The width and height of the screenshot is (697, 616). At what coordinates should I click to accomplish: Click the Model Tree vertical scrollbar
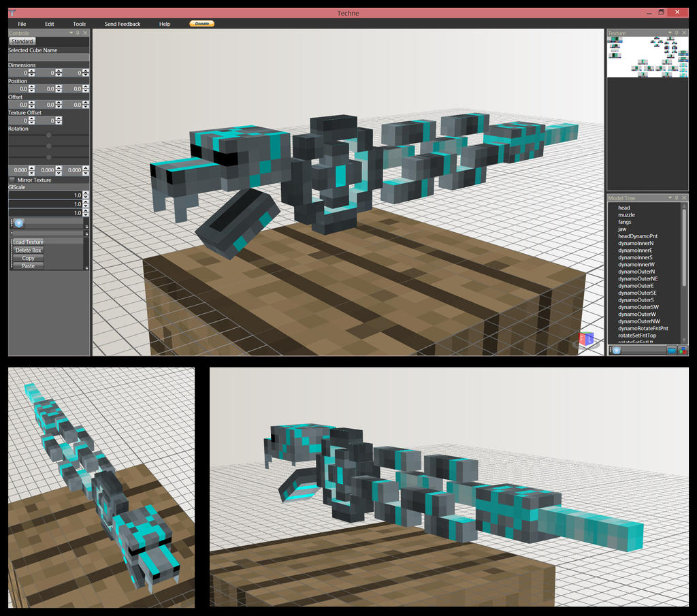(684, 249)
